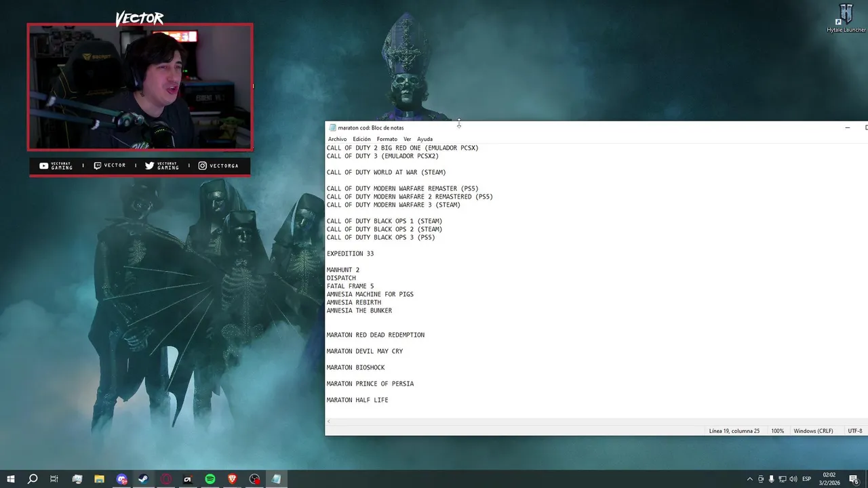
Task: Open the Windows Start menu
Action: tap(11, 479)
